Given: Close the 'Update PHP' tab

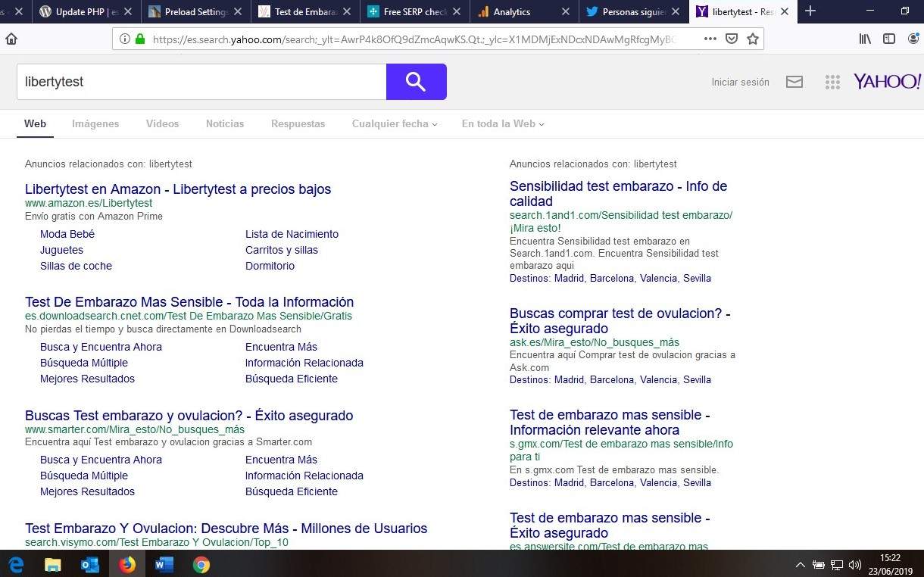Looking at the screenshot, I should (129, 11).
